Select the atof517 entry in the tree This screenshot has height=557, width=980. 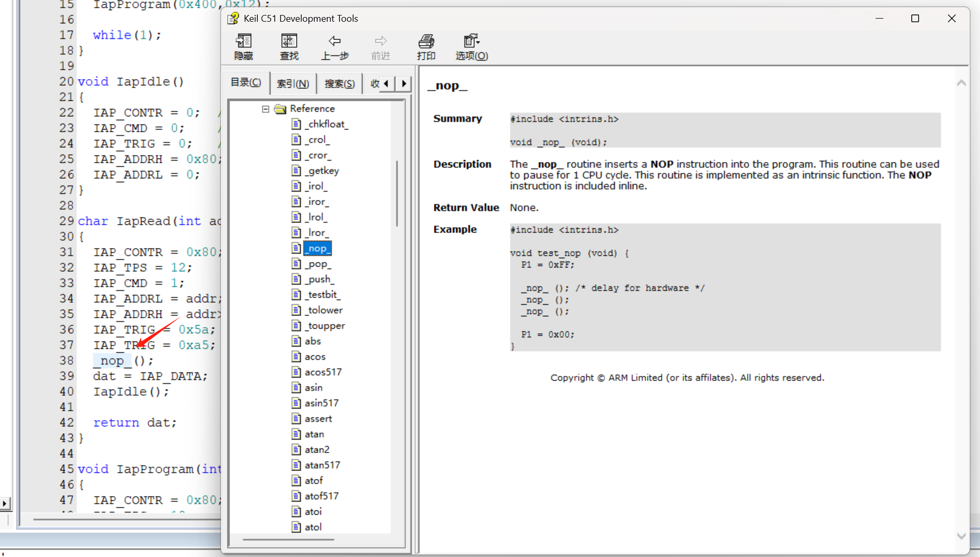(321, 496)
